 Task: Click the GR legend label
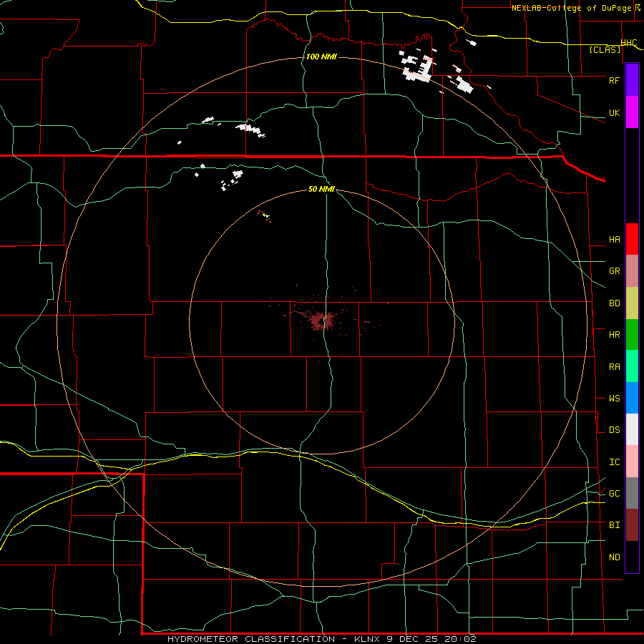[x=614, y=271]
